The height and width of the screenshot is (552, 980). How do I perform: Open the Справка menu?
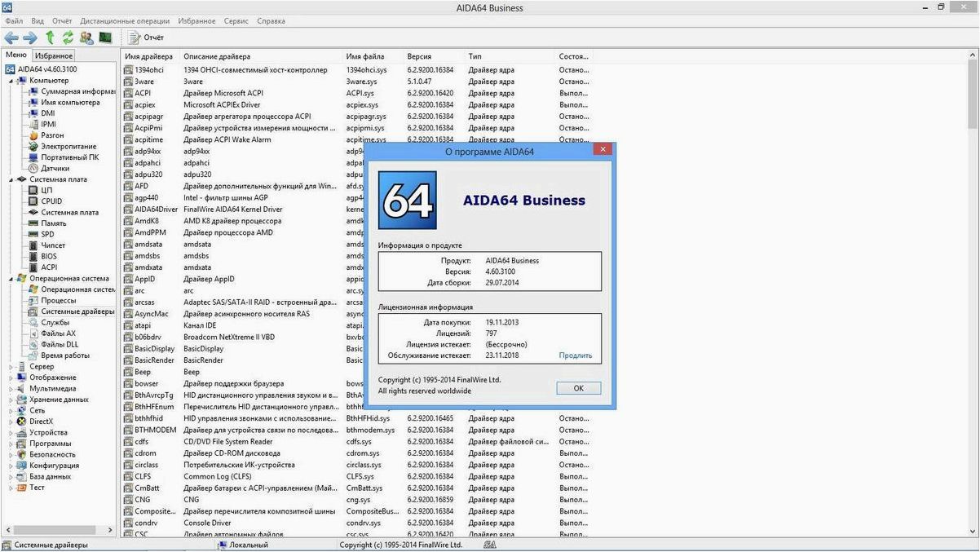tap(271, 20)
